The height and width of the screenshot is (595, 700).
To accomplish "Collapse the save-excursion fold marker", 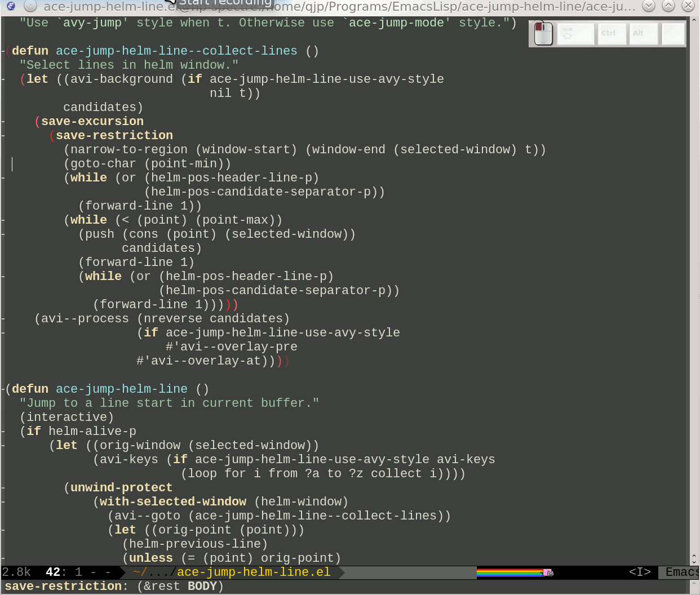I will pyautogui.click(x=3, y=122).
